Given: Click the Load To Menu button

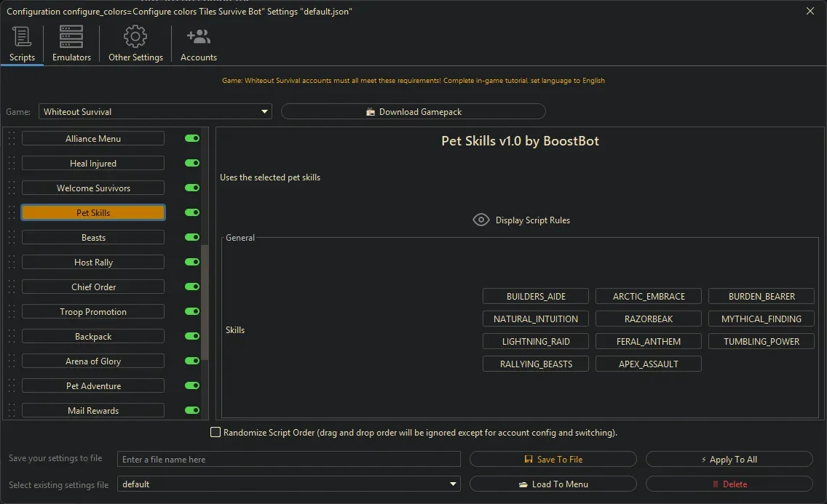Looking at the screenshot, I should (x=553, y=484).
